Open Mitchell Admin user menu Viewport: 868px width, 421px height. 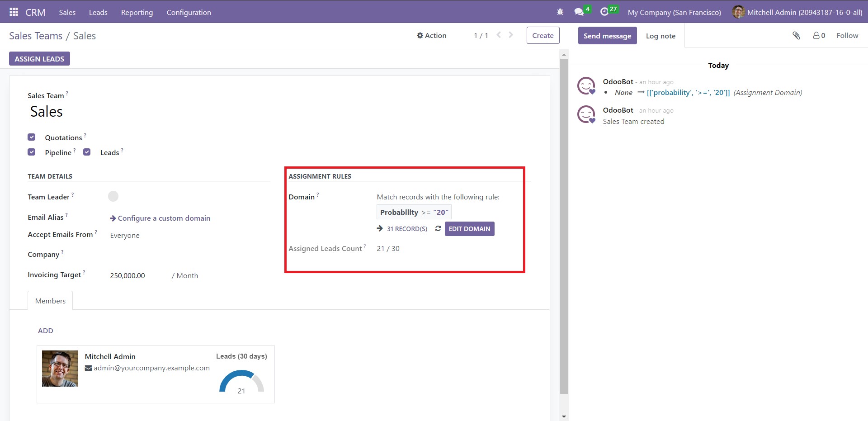pyautogui.click(x=797, y=13)
